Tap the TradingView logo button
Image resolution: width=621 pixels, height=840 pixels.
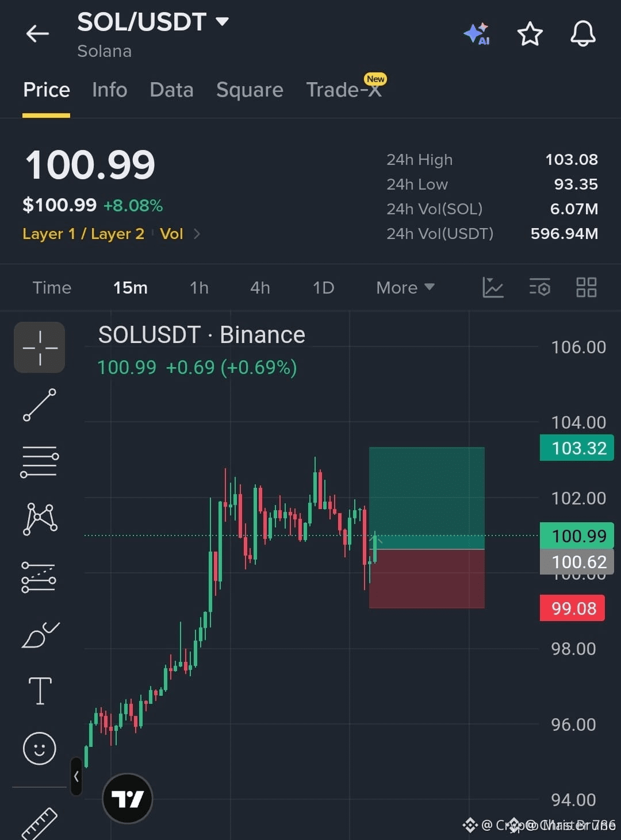coord(127,799)
